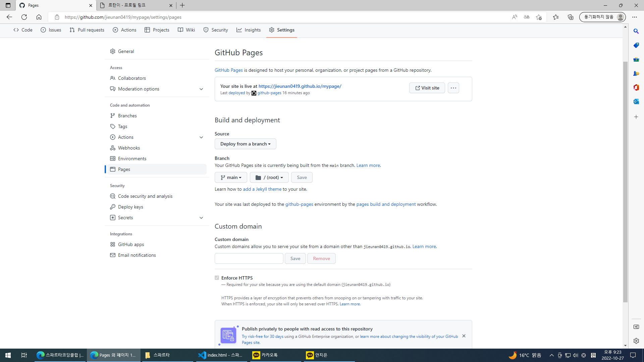
Task: Focus the custom domain text field
Action: point(249,258)
